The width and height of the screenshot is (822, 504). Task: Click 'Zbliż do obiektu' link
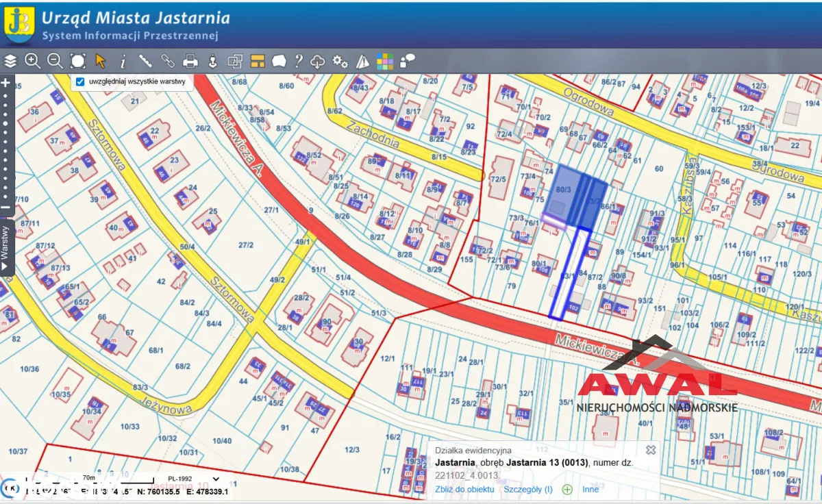464,489
